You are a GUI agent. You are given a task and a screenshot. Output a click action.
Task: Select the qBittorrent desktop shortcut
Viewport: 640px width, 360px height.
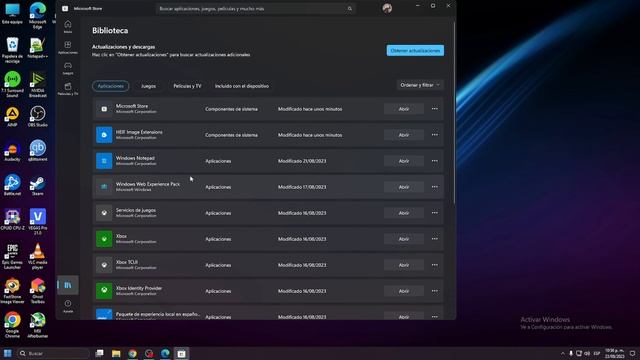pos(38,151)
